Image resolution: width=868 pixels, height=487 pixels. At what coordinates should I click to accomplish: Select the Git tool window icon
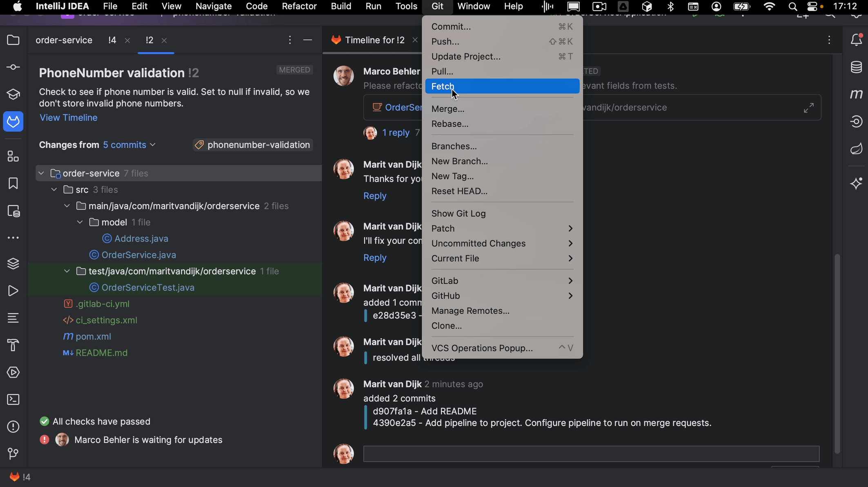coord(13,453)
